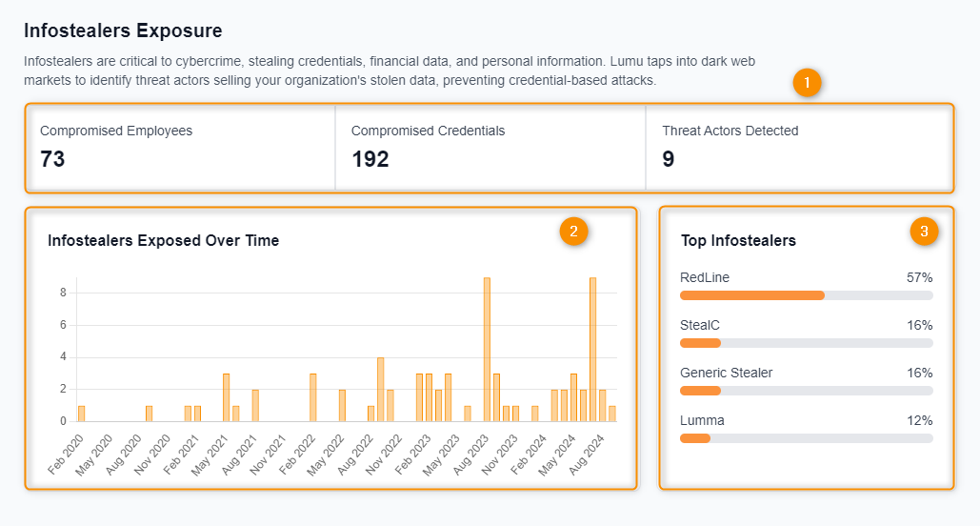Click the Infostealers Exposed Over Time heading

(163, 241)
